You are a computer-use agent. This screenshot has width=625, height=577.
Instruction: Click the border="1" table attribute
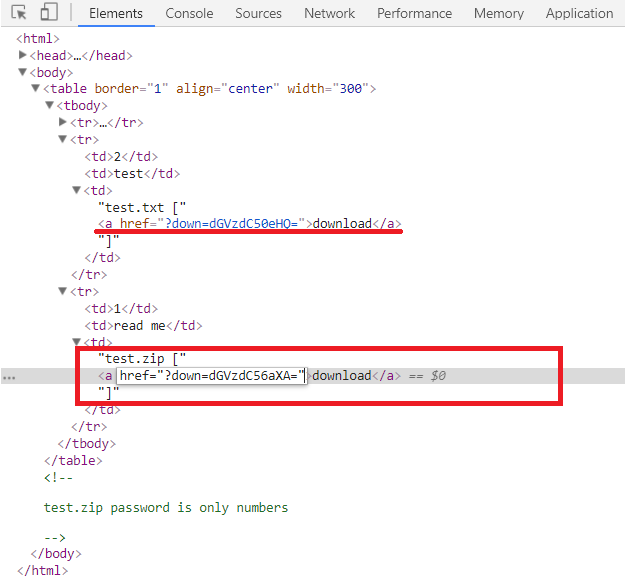point(132,88)
